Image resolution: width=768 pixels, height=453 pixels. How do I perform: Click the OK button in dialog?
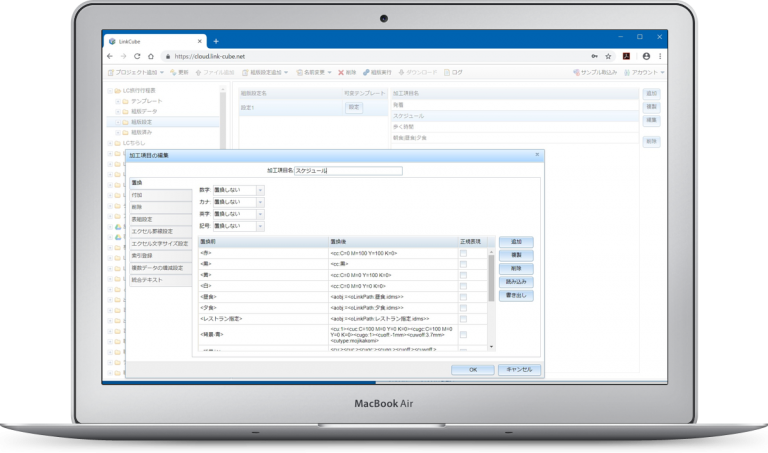(472, 369)
